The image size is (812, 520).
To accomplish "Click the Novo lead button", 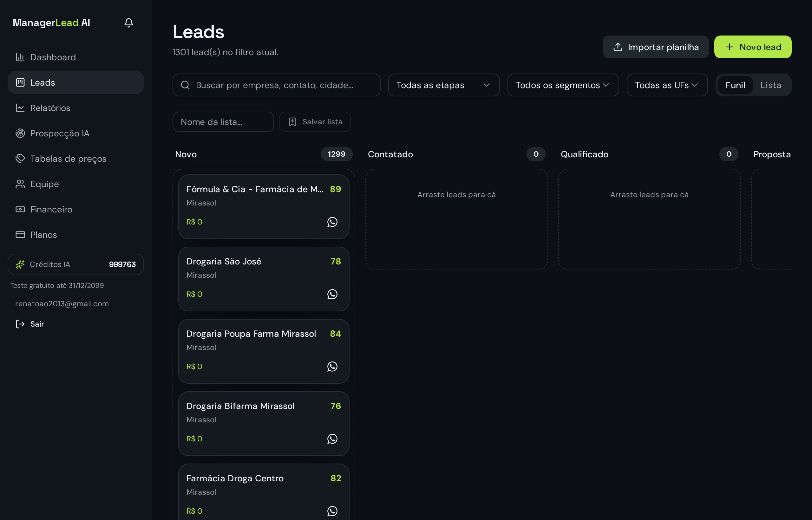I will click(x=753, y=47).
